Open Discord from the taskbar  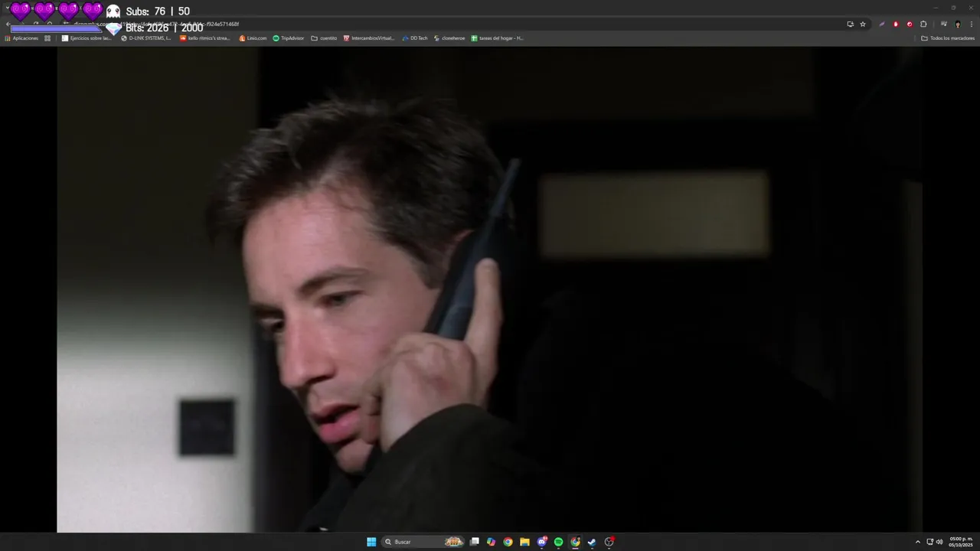click(x=542, y=542)
